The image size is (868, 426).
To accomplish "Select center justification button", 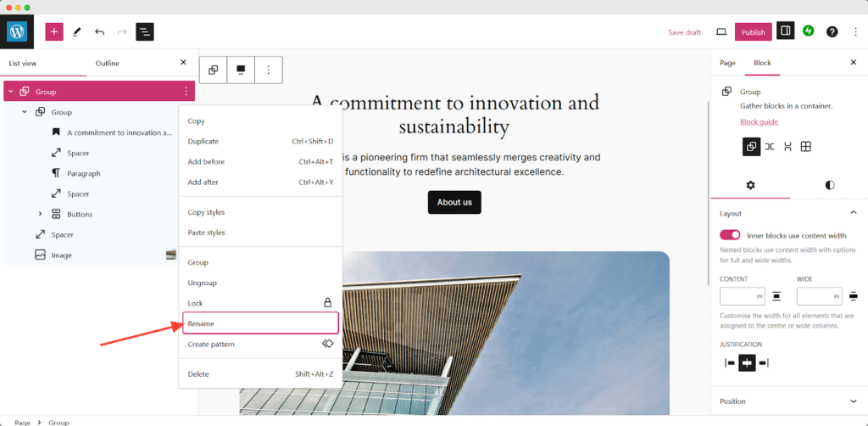I will tap(747, 363).
